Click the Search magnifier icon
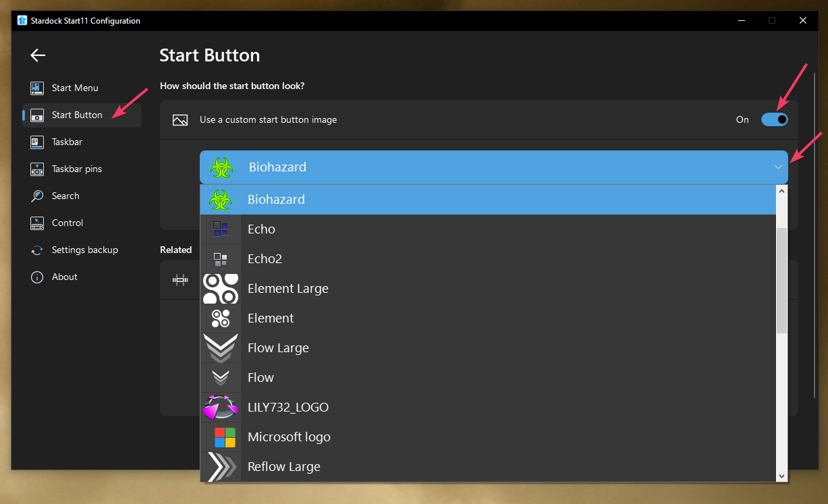828x504 pixels. (x=37, y=196)
